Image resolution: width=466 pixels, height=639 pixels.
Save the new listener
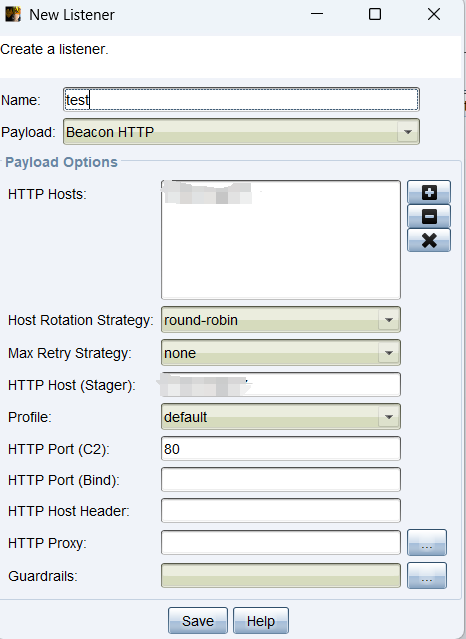click(x=198, y=621)
